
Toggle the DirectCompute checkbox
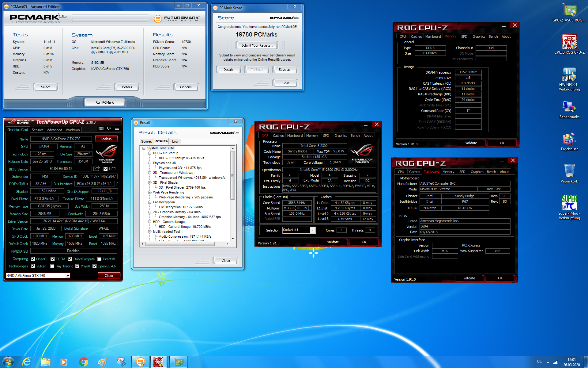click(x=70, y=259)
